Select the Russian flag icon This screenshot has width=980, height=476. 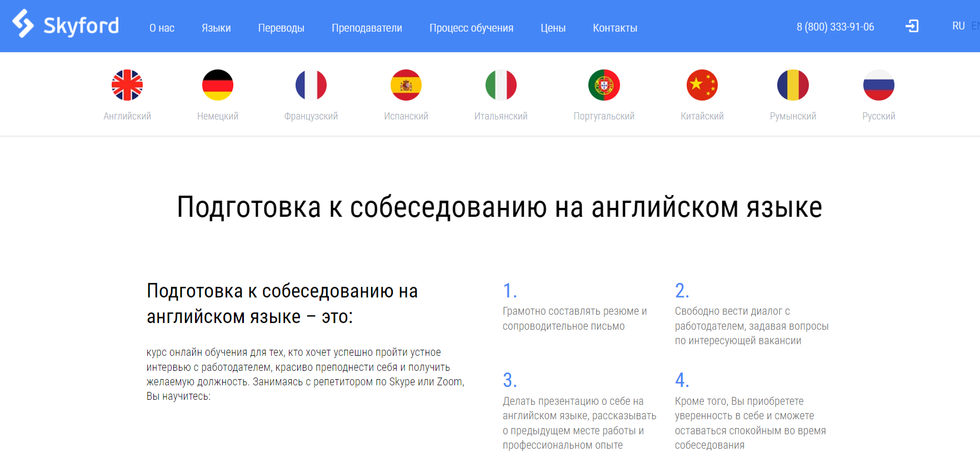[x=879, y=85]
